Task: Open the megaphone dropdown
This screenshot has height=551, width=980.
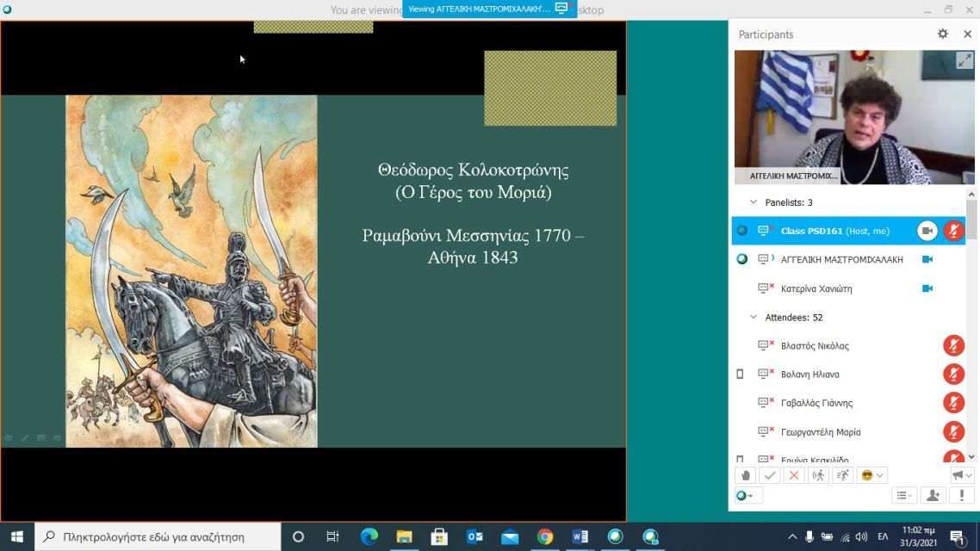Action: pos(961,475)
